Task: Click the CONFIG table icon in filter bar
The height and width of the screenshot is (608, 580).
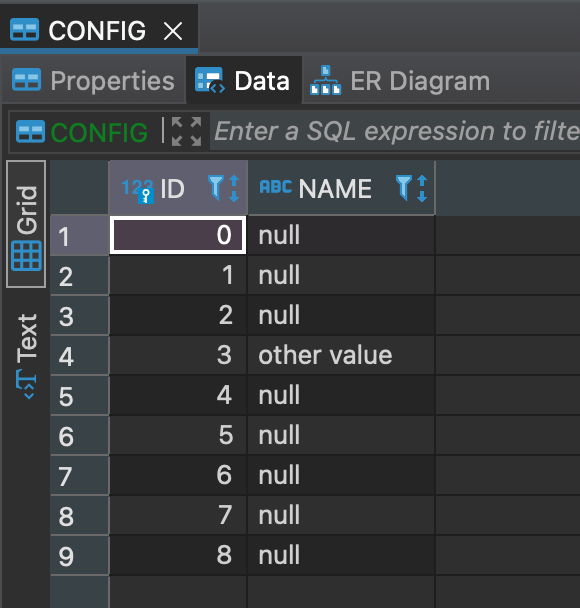Action: point(30,131)
